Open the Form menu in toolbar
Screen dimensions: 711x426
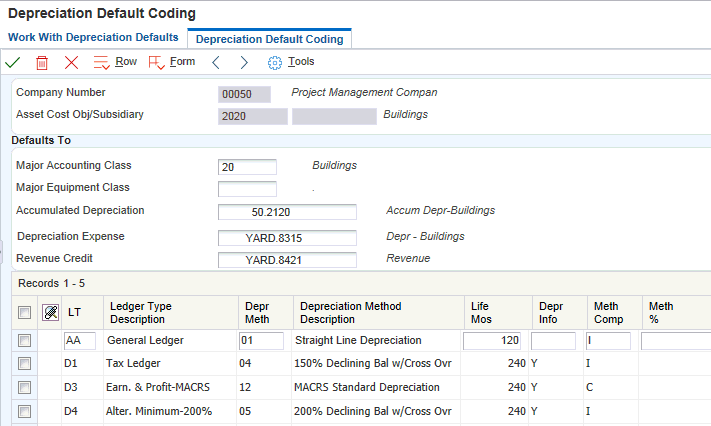[x=172, y=62]
